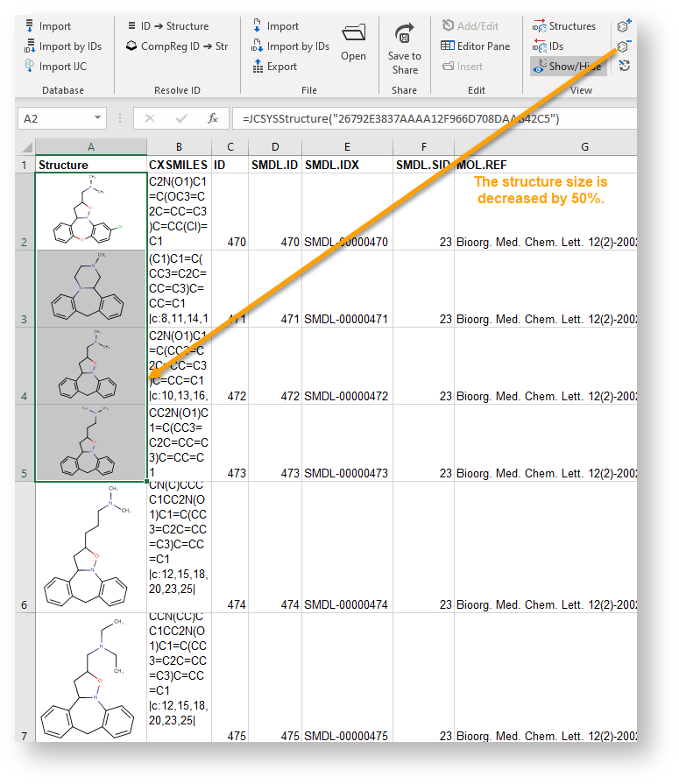Screen dimensions: 679x784
Task: Toggle Show/Hide structures button
Action: point(566,67)
